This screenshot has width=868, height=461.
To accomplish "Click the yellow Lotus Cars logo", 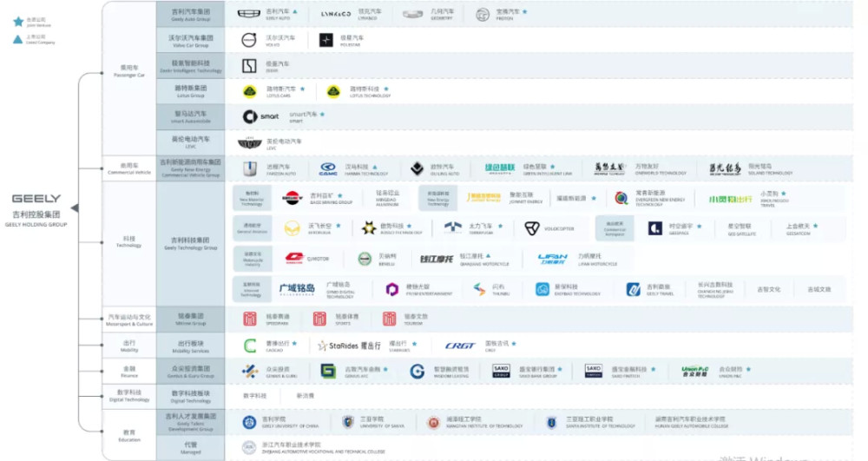I will coord(250,91).
